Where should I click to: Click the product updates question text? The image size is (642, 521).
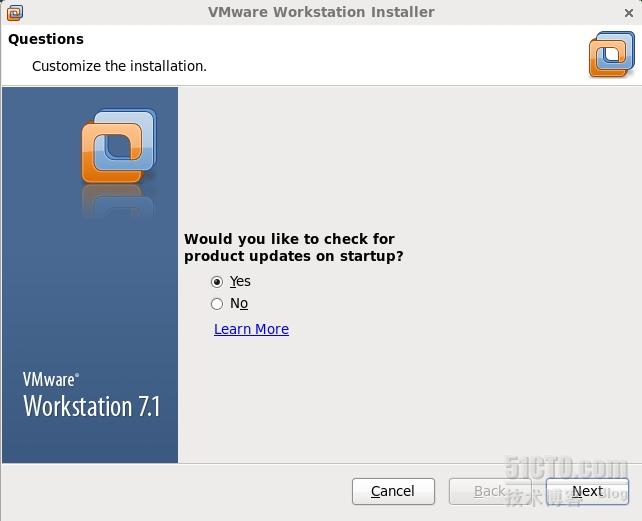pyautogui.click(x=294, y=247)
